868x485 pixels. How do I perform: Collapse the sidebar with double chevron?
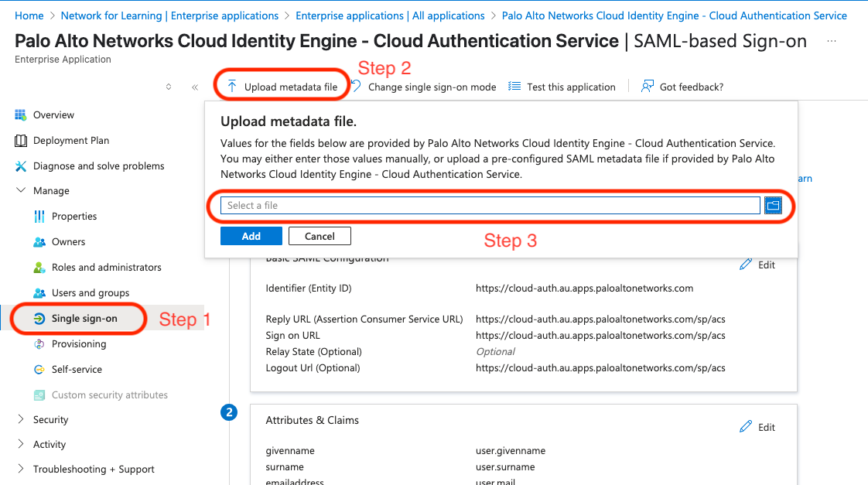[195, 87]
